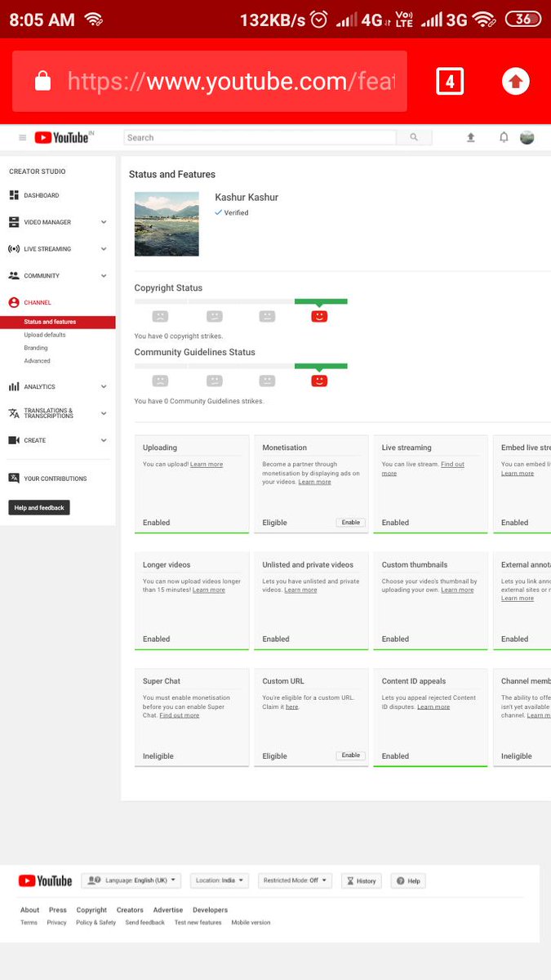Click Enable button on Monetisation card
The height and width of the screenshot is (980, 551).
coord(351,523)
